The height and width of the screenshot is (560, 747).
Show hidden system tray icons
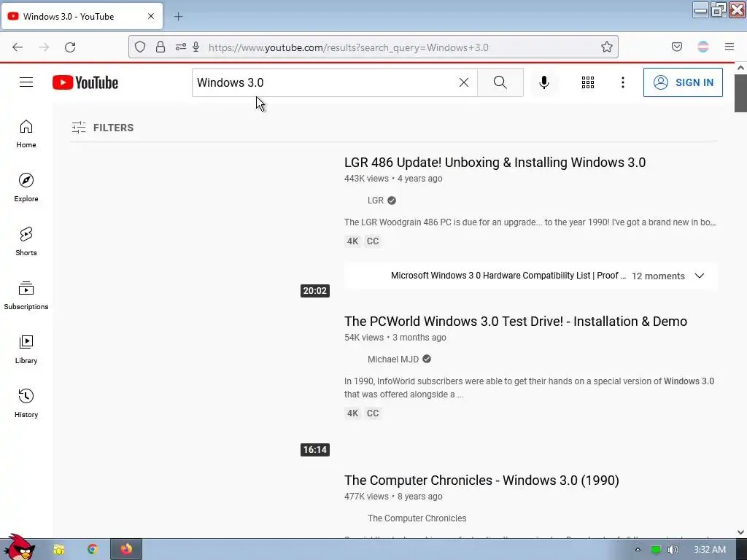click(638, 550)
